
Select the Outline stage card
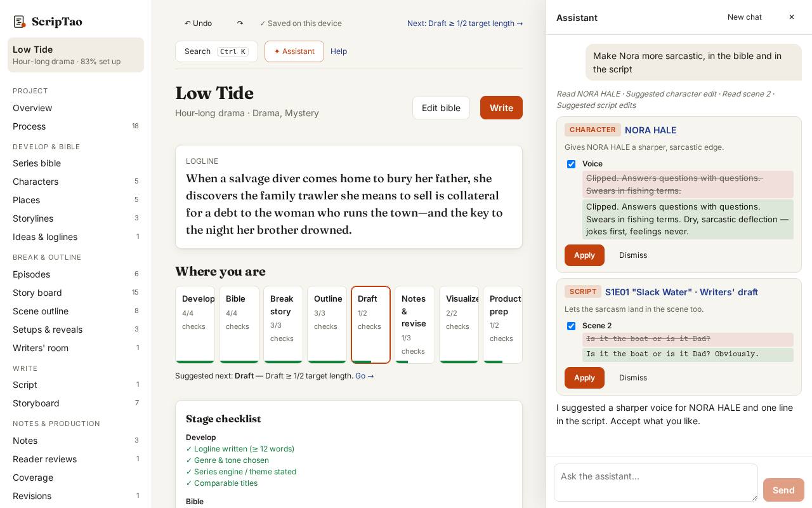pyautogui.click(x=327, y=324)
